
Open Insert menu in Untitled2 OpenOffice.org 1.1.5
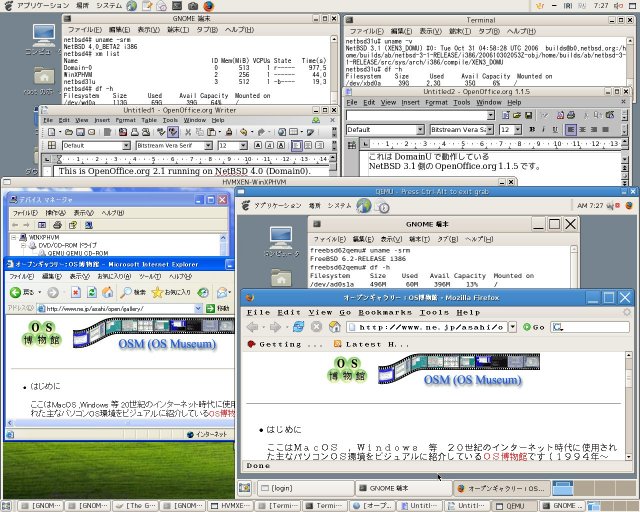click(x=410, y=102)
